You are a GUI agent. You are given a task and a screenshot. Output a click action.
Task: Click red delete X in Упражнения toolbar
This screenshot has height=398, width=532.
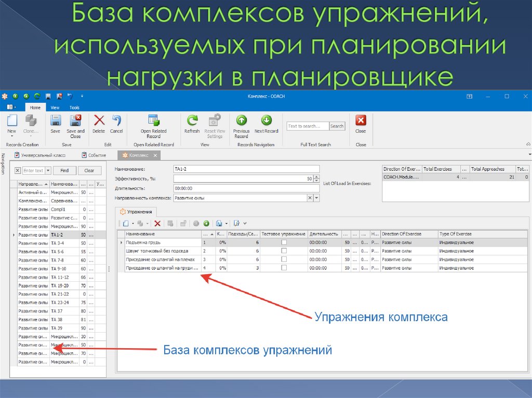tap(157, 224)
